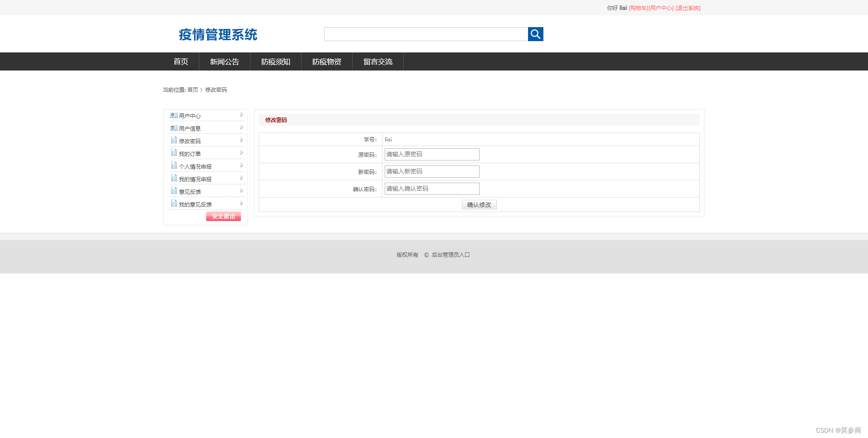Open the 防疫物资 navigation tab
This screenshot has height=438, width=868.
click(x=327, y=61)
